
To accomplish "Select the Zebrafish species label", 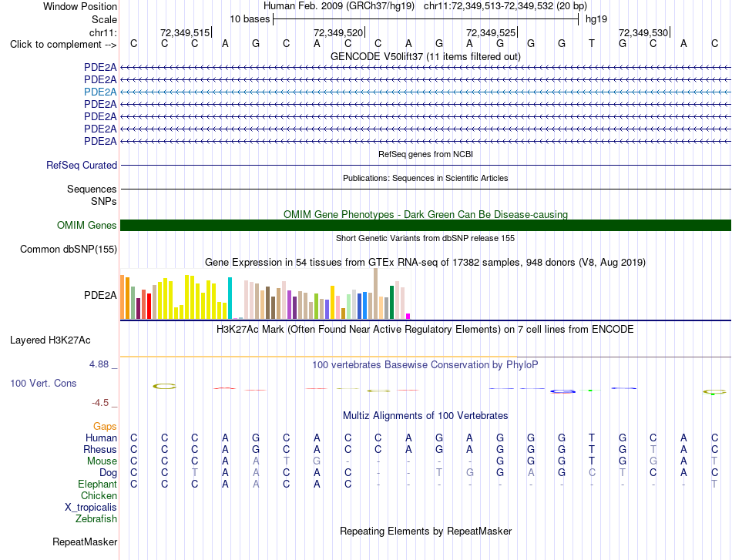I will point(96,518).
